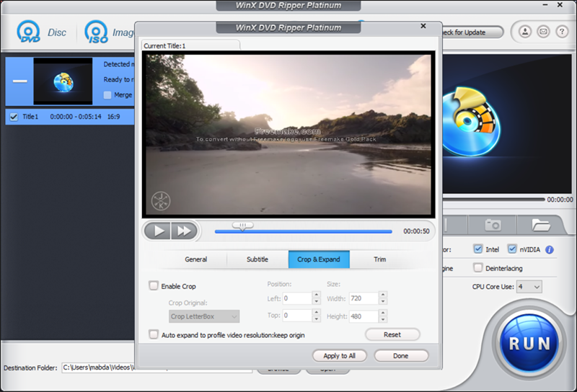Image resolution: width=577 pixels, height=392 pixels.
Task: Increase the Left position value
Action: coord(317,295)
